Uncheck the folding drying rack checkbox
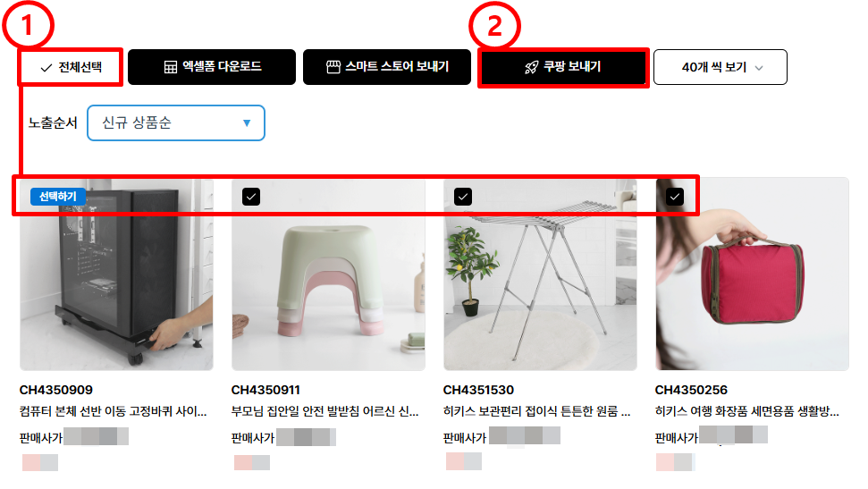 click(463, 197)
